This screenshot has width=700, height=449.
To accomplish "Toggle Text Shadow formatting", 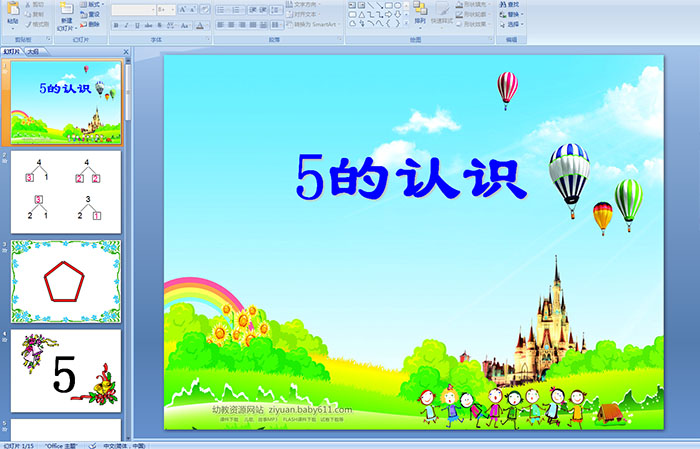I will [x=160, y=25].
